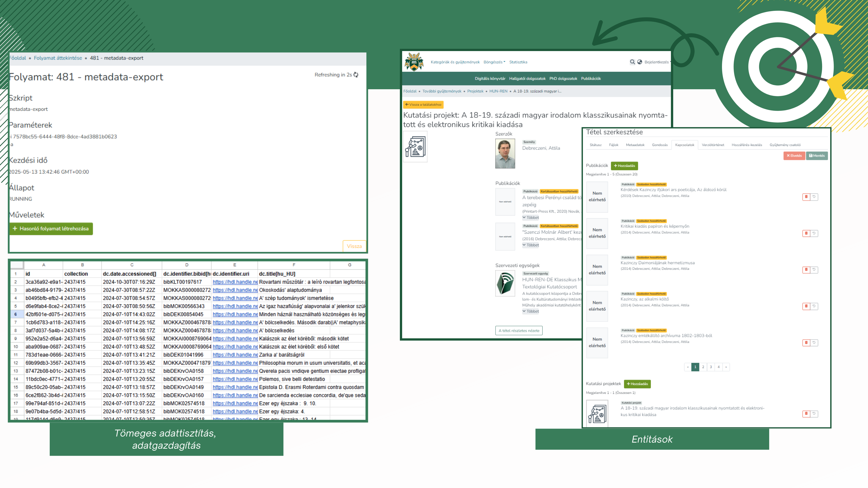This screenshot has width=868, height=488.
Task: Expand Többet under HUN-REN-DE organizational unit
Action: (x=531, y=311)
